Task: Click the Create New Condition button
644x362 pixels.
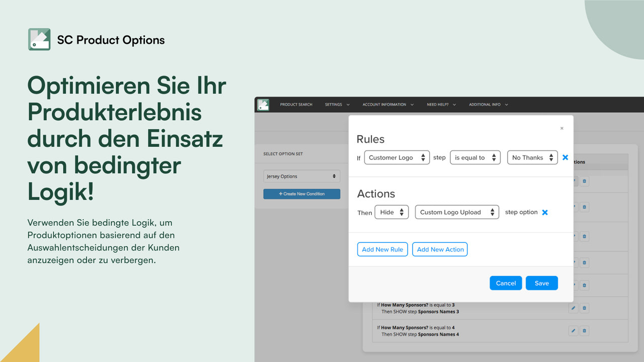Action: tap(302, 194)
